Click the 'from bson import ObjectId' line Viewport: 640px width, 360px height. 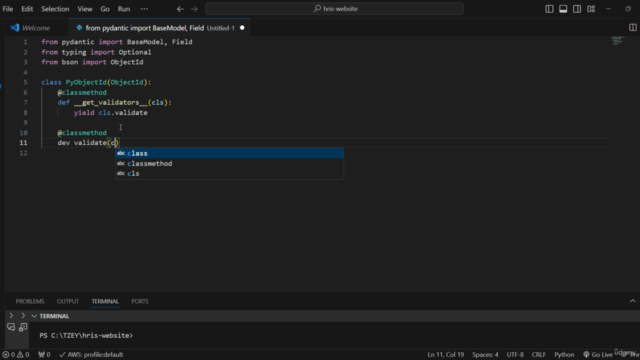[x=92, y=62]
